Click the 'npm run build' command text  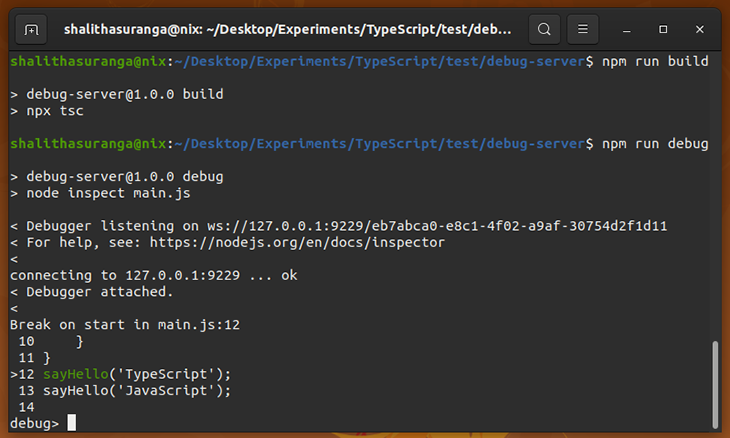pyautogui.click(x=655, y=62)
